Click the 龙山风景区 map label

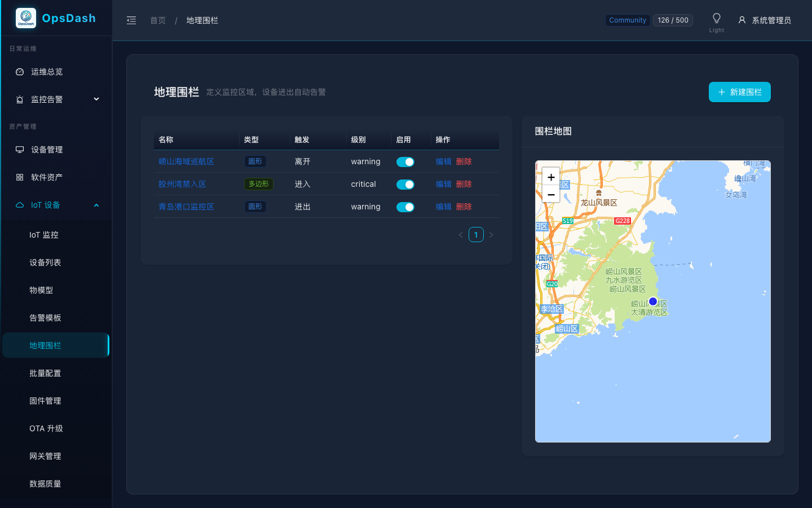(599, 203)
